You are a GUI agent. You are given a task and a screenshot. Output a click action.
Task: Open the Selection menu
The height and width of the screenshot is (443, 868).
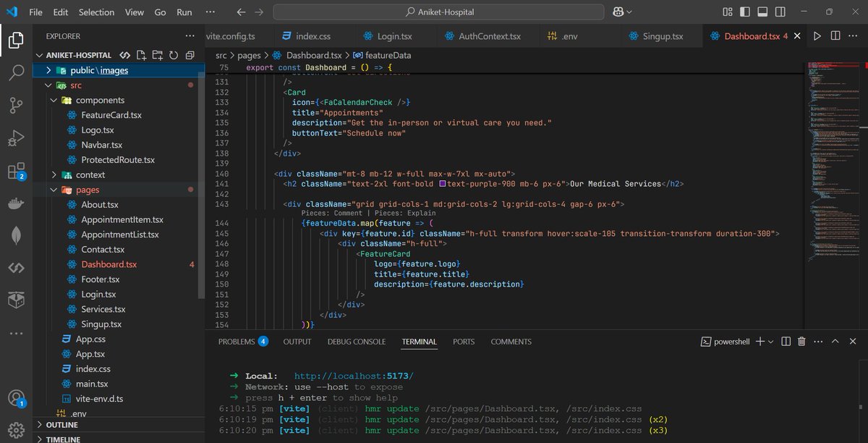coord(96,12)
